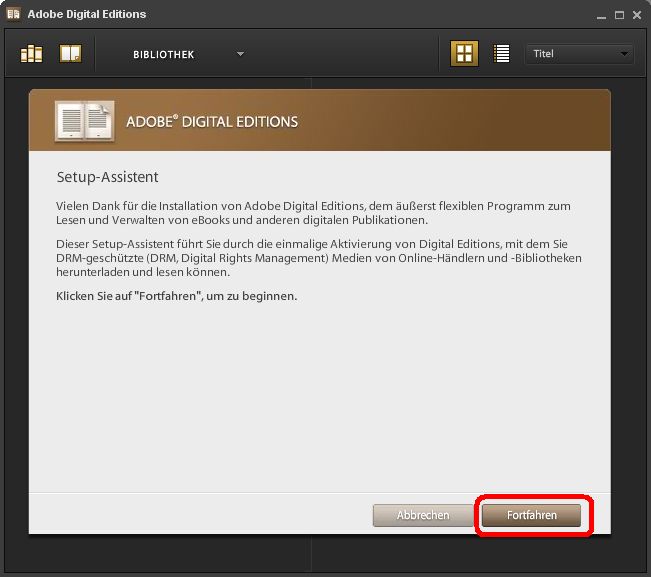Switch to the library view icon

(x=31, y=54)
